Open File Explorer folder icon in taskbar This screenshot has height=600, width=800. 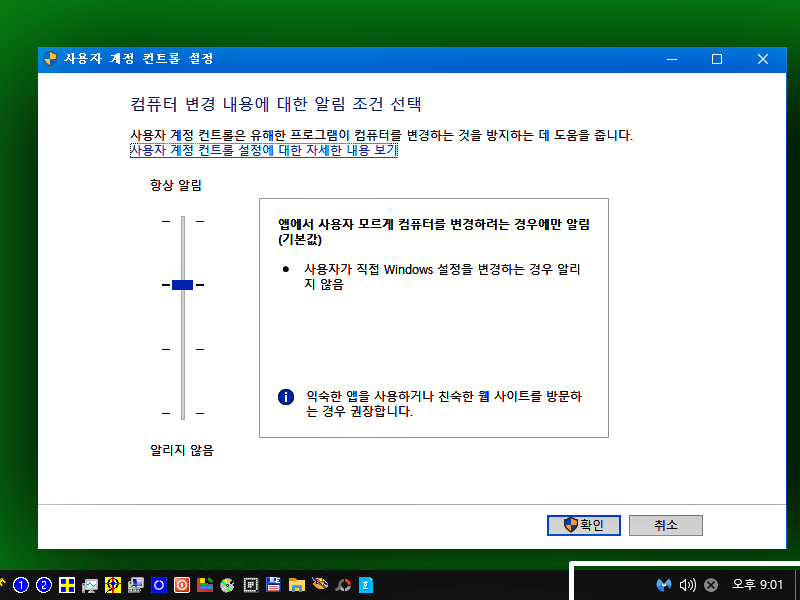(x=296, y=585)
